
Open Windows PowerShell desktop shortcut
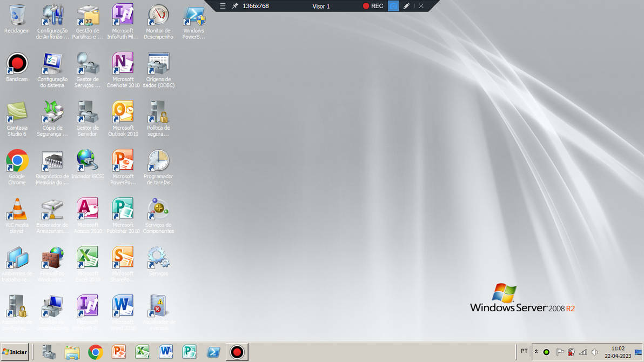[193, 17]
